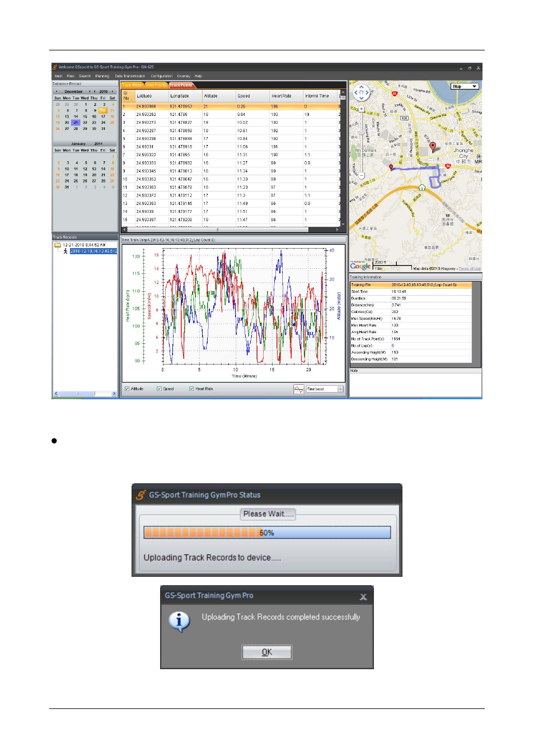Click the large red destination marker on map
The width and height of the screenshot is (534, 756).
(x=433, y=146)
